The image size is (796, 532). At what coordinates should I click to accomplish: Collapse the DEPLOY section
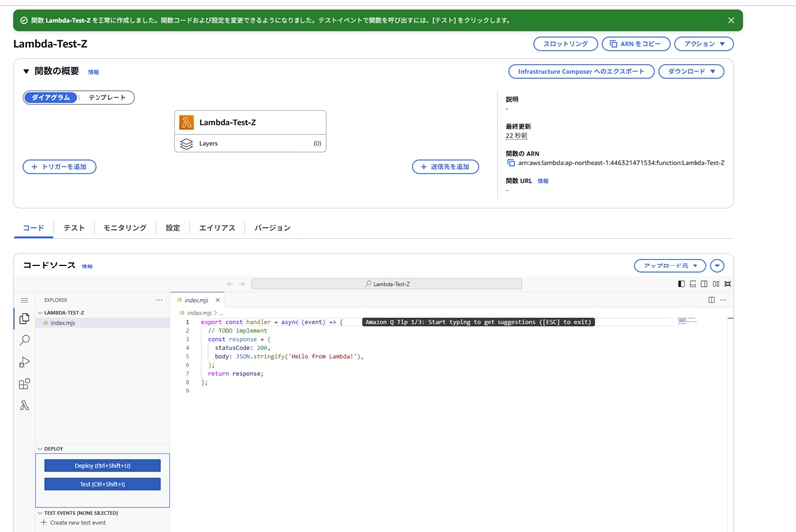tap(40, 449)
